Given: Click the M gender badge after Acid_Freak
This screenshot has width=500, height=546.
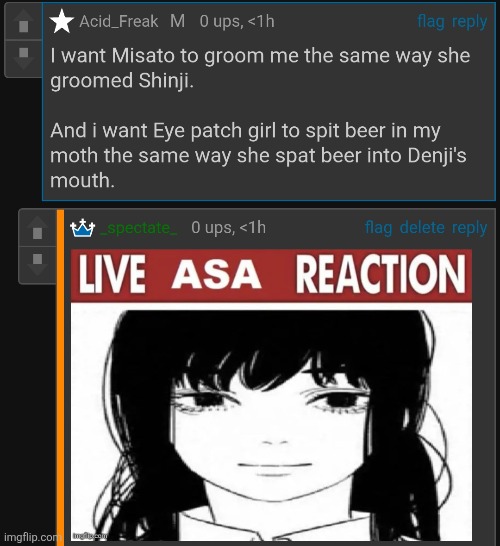Looking at the screenshot, I should 178,21.
